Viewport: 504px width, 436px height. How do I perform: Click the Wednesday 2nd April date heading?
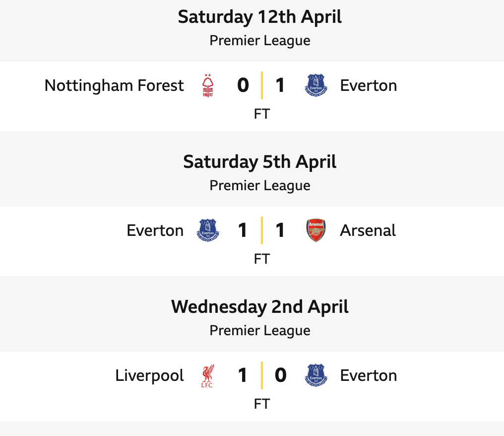click(259, 307)
